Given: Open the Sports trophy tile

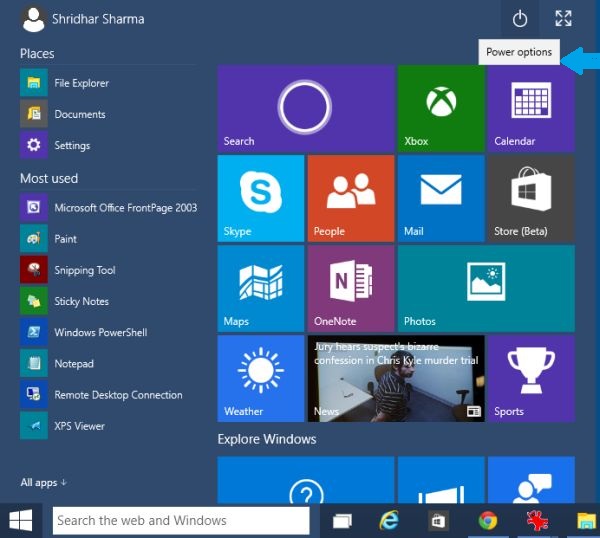Looking at the screenshot, I should [x=531, y=378].
